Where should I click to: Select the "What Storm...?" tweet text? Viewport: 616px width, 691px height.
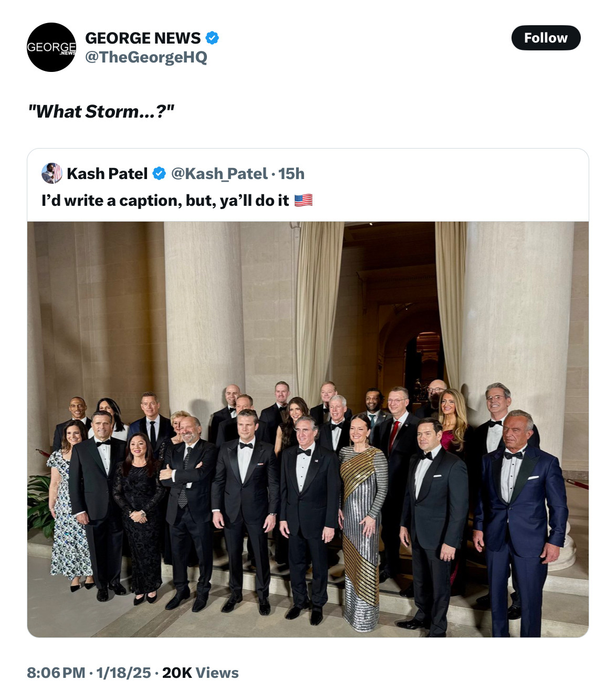[101, 112]
